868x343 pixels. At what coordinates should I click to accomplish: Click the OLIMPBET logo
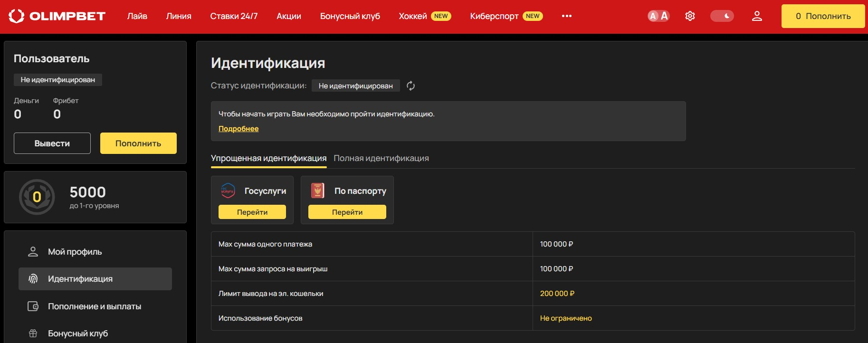point(57,16)
